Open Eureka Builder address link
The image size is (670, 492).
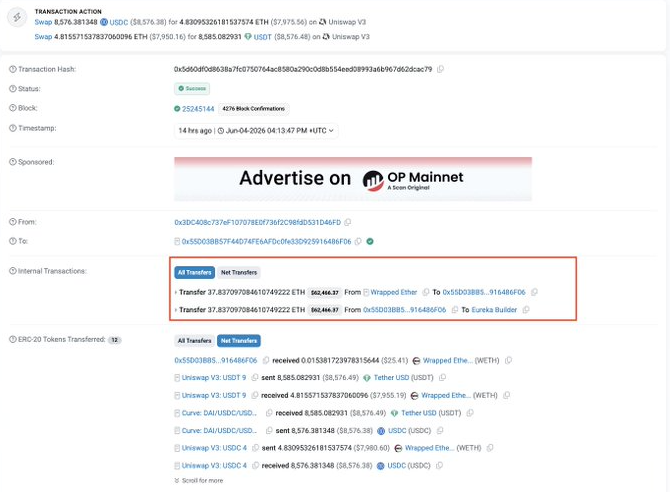click(x=494, y=310)
